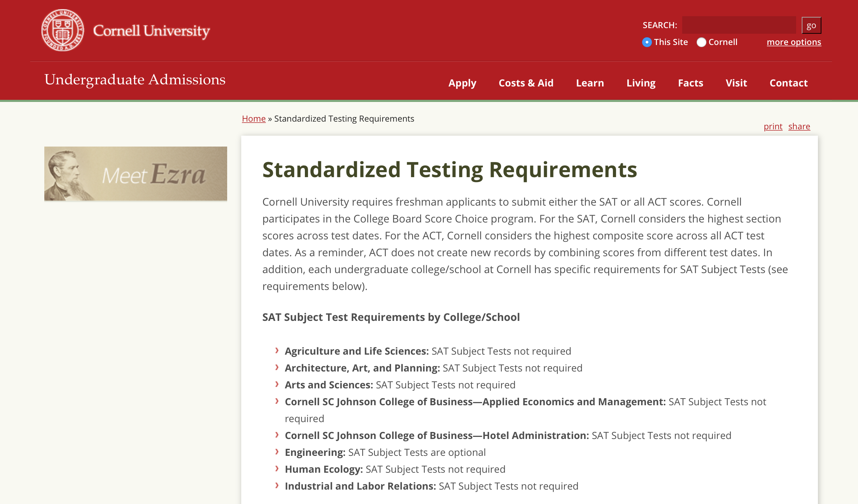The image size is (858, 504).
Task: Open the Meet Ezra banner image
Action: coord(136,174)
